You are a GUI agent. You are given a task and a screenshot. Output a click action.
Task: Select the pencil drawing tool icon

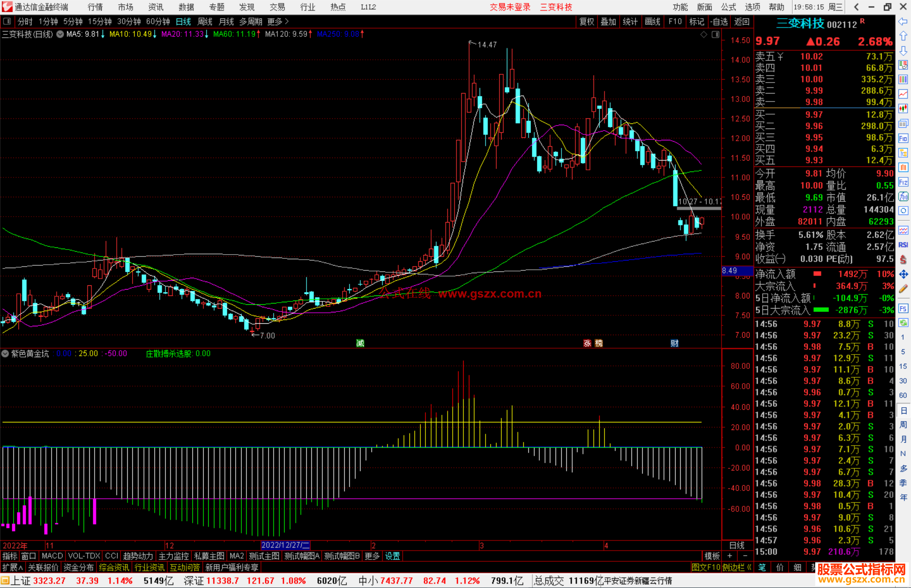(x=903, y=289)
